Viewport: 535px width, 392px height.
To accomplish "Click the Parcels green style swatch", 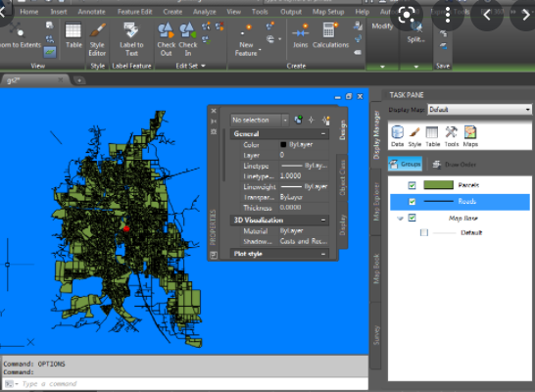I will click(x=438, y=185).
